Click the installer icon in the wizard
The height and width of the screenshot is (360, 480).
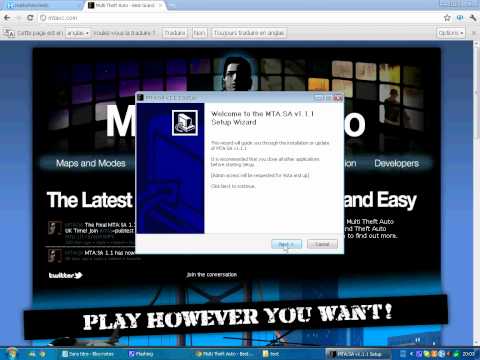[185, 123]
